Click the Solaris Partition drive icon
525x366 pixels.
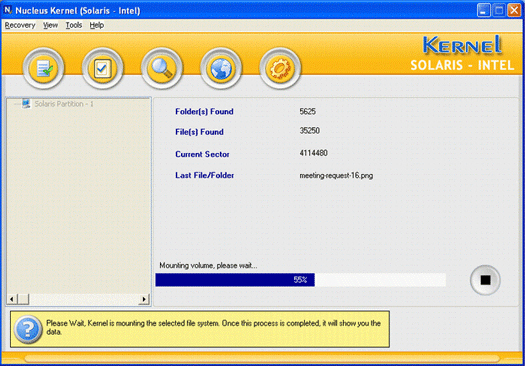[26, 103]
